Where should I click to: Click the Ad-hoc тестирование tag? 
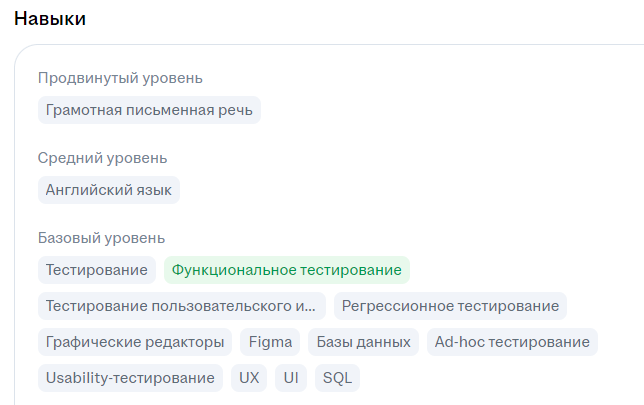click(x=512, y=342)
